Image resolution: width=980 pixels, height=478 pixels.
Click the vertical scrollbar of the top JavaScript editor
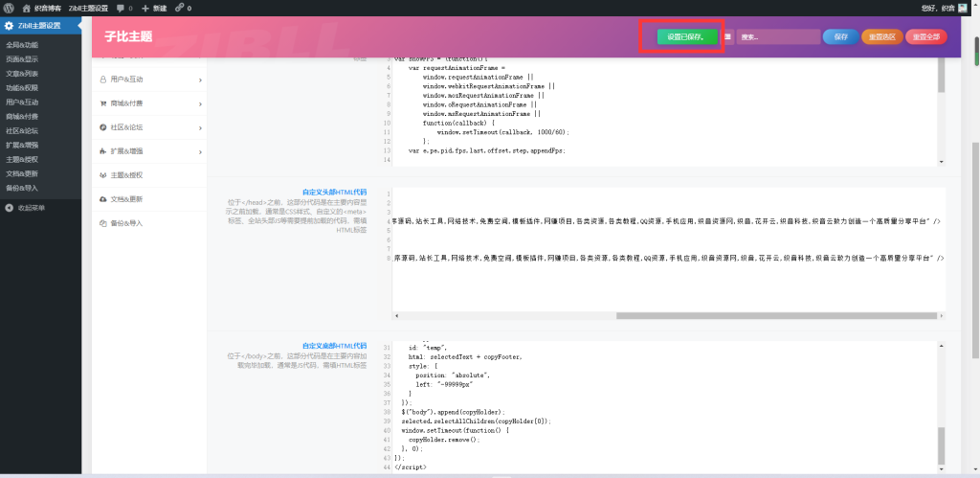942,75
